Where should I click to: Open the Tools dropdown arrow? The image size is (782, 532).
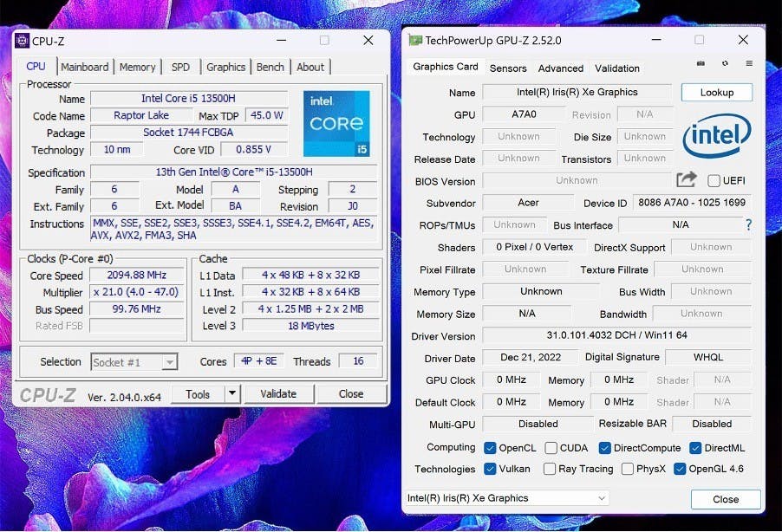231,393
